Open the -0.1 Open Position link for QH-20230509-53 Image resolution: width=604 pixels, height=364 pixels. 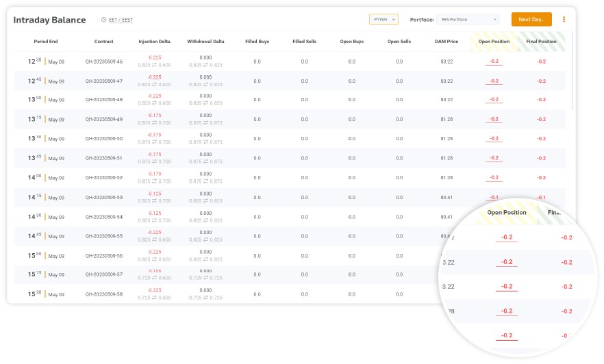pos(494,197)
